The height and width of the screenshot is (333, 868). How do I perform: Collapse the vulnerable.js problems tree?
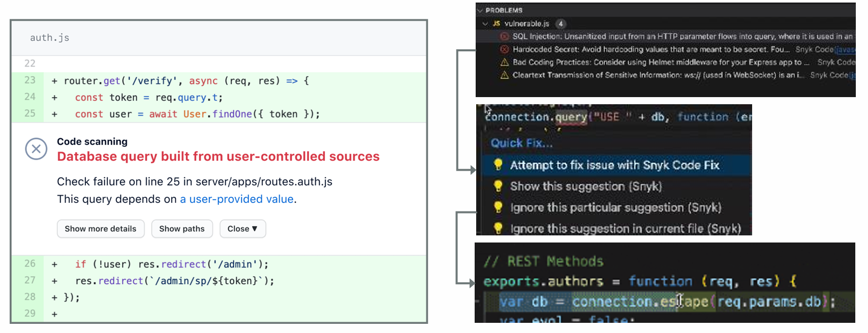click(x=485, y=23)
